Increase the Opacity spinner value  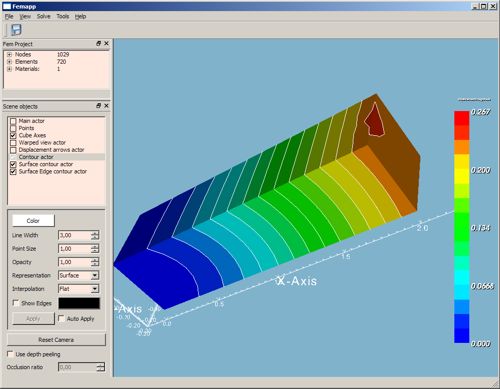[95, 260]
